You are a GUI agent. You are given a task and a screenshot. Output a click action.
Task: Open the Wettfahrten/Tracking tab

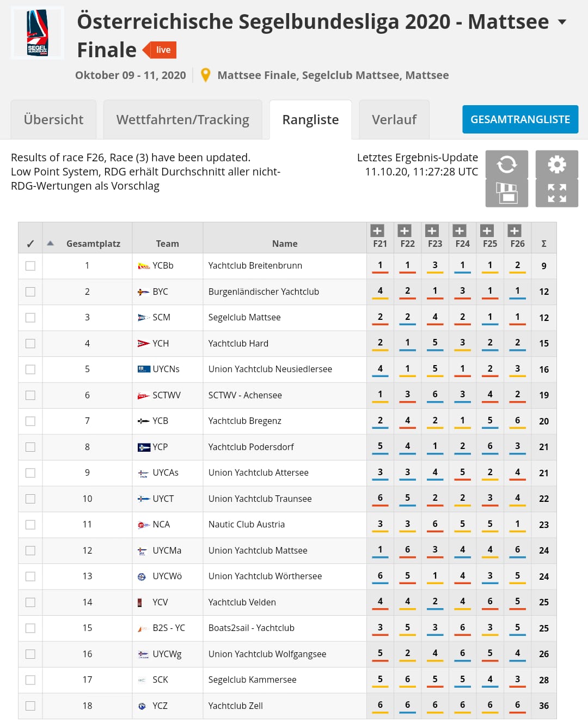tap(183, 119)
